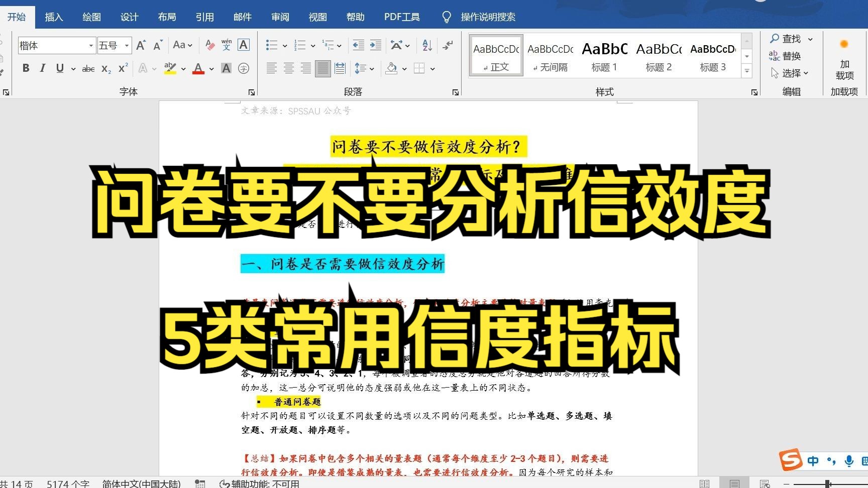
Task: Open font dialog launcher
Action: click(x=251, y=92)
